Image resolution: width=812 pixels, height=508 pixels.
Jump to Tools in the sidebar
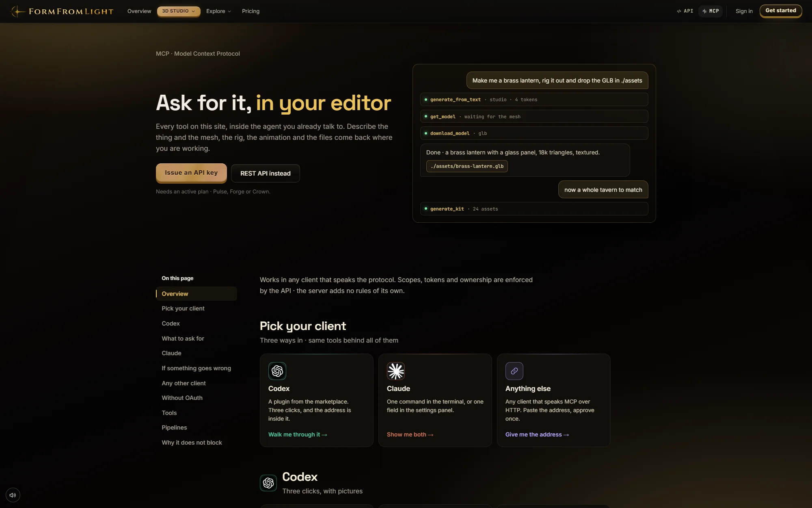(x=169, y=413)
